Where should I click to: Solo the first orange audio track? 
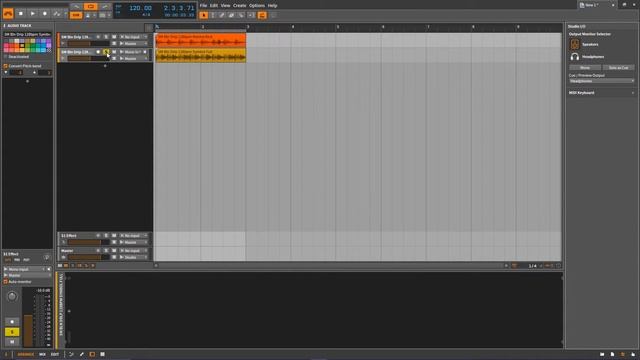[106, 37]
